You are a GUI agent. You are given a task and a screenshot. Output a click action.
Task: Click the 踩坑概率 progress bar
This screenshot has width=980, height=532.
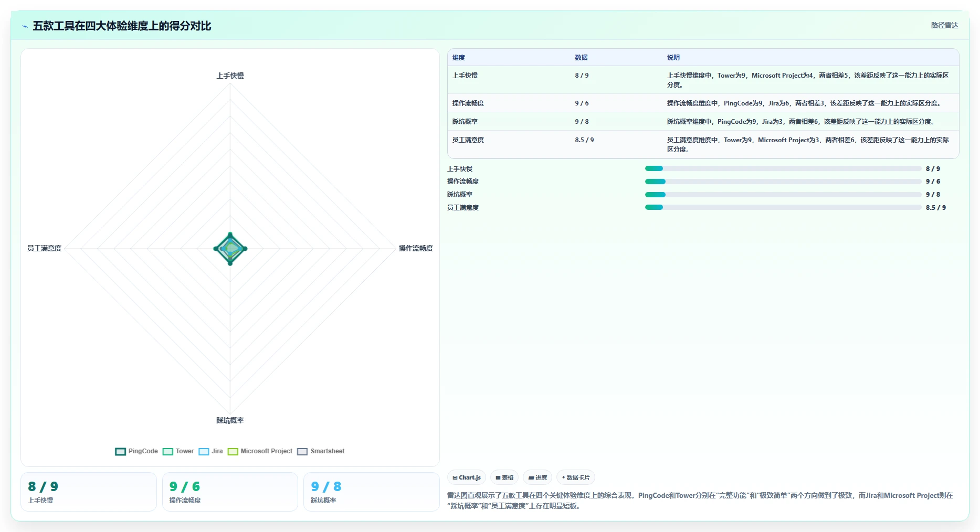coord(783,195)
